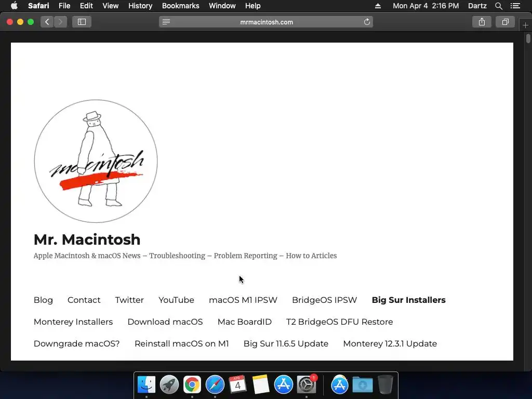Toggle the Safari sidebar
Image resolution: width=532 pixels, height=399 pixels.
click(x=82, y=22)
